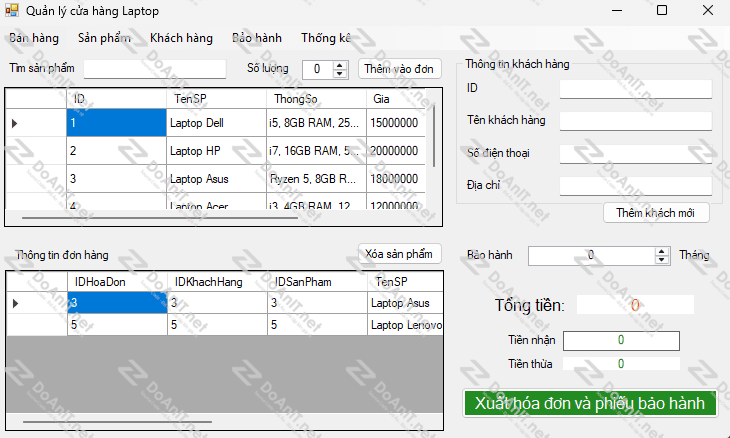Open the Sản phẩm menu

click(104, 38)
